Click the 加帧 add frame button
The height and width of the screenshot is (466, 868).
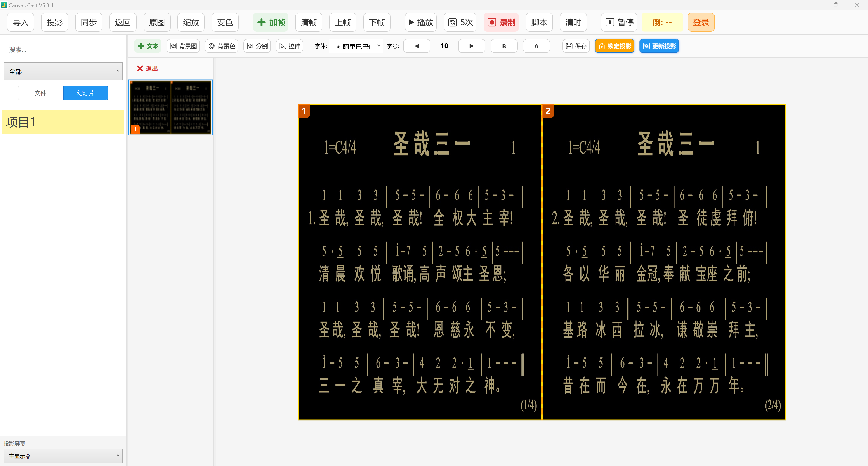click(271, 22)
